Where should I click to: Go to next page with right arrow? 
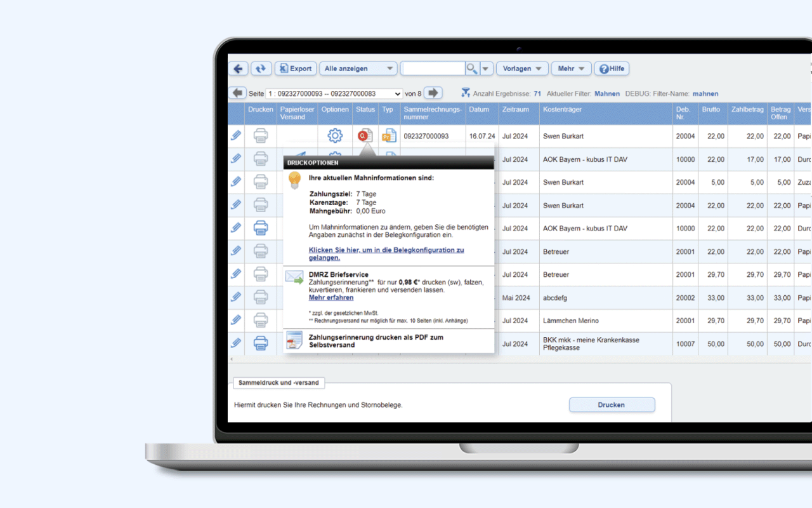click(433, 93)
